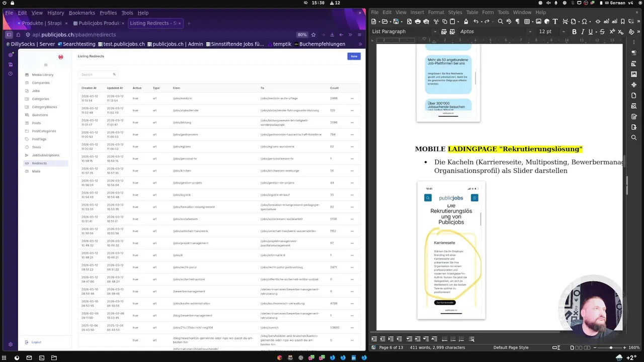Select single-page view in Writer status bar
This screenshot has height=362, width=644.
tap(572, 347)
